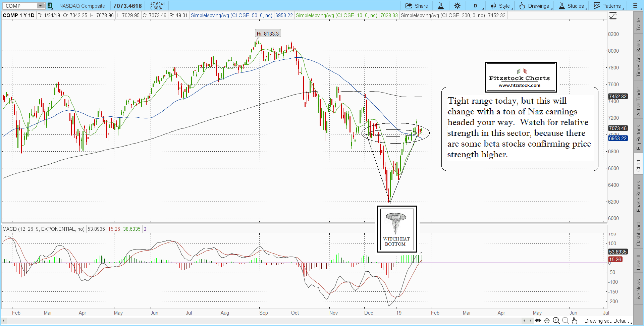644x326 pixels.
Task: Open the D timeframe dropdown
Action: click(476, 6)
